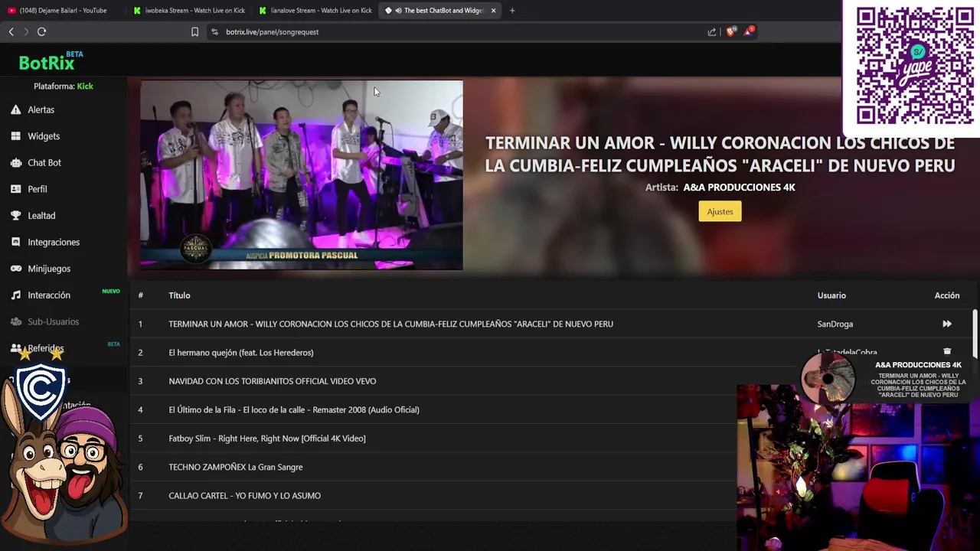Open Sub-Usuarios in the sidebar
This screenshot has height=551, width=980.
(x=53, y=321)
